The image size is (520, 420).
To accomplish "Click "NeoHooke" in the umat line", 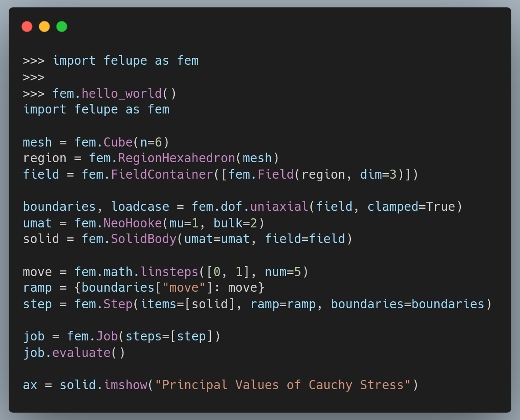I will click(133, 223).
